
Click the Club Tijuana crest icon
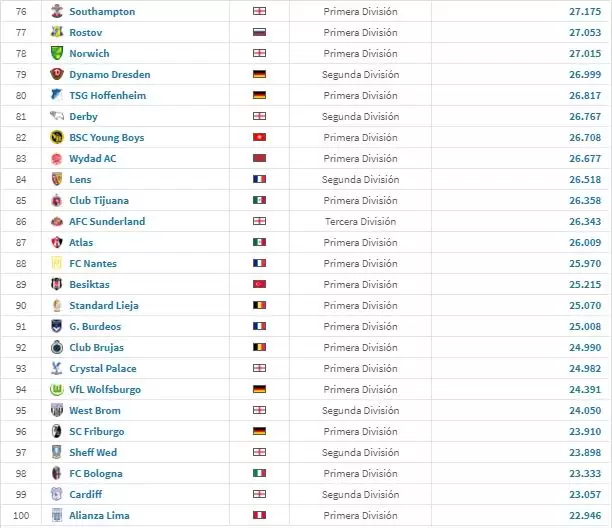tap(56, 200)
